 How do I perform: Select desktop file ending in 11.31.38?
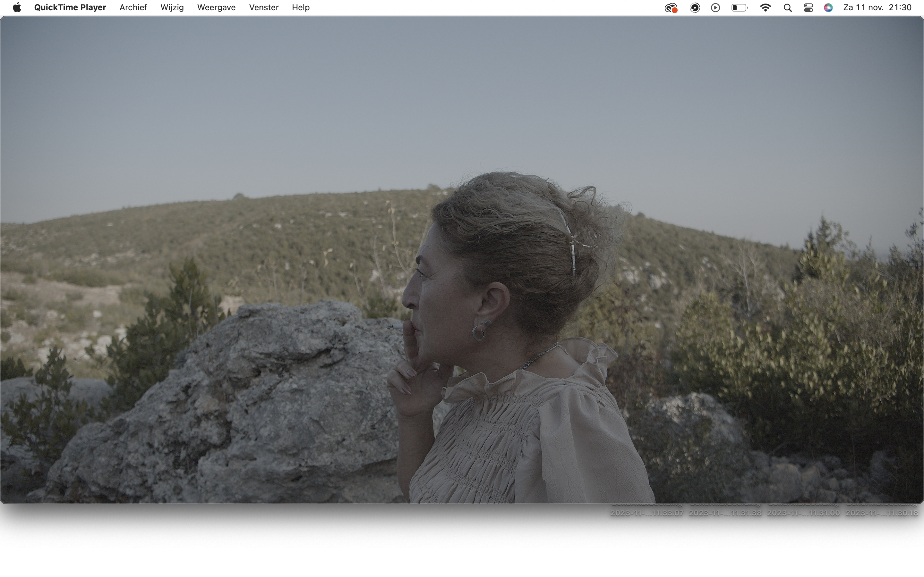click(725, 513)
